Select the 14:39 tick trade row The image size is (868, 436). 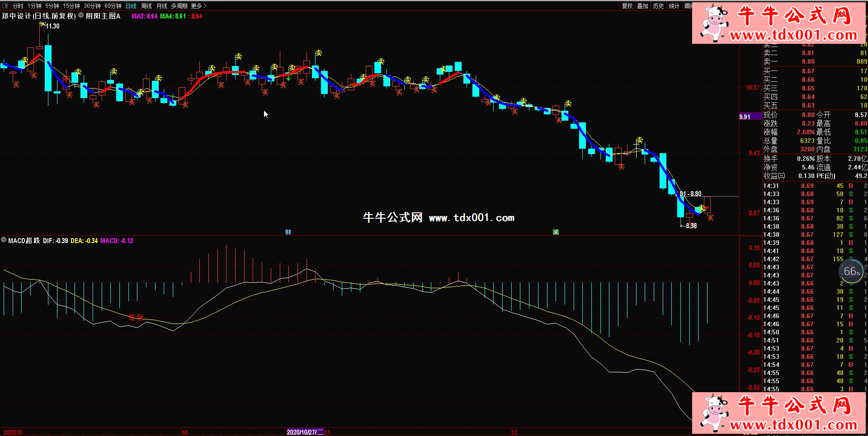point(815,243)
